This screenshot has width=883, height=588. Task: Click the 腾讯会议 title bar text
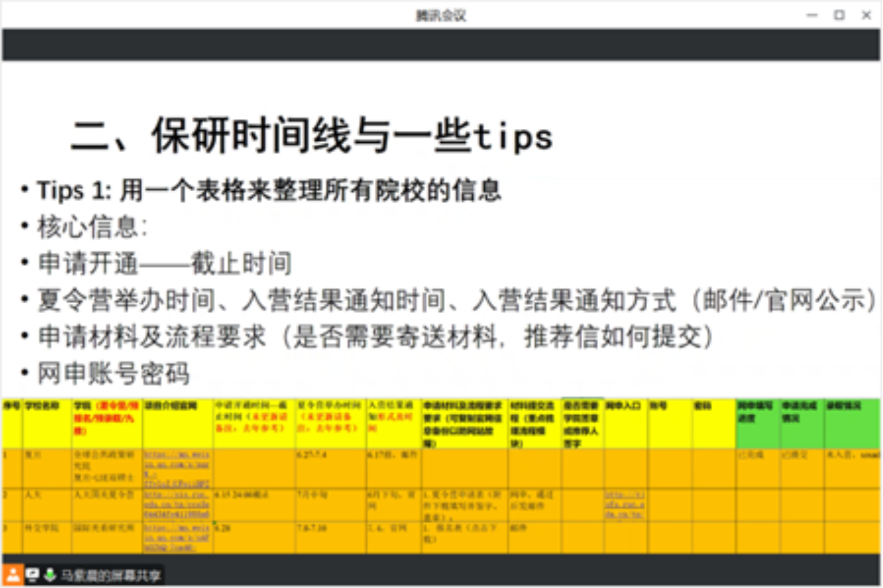(x=441, y=16)
